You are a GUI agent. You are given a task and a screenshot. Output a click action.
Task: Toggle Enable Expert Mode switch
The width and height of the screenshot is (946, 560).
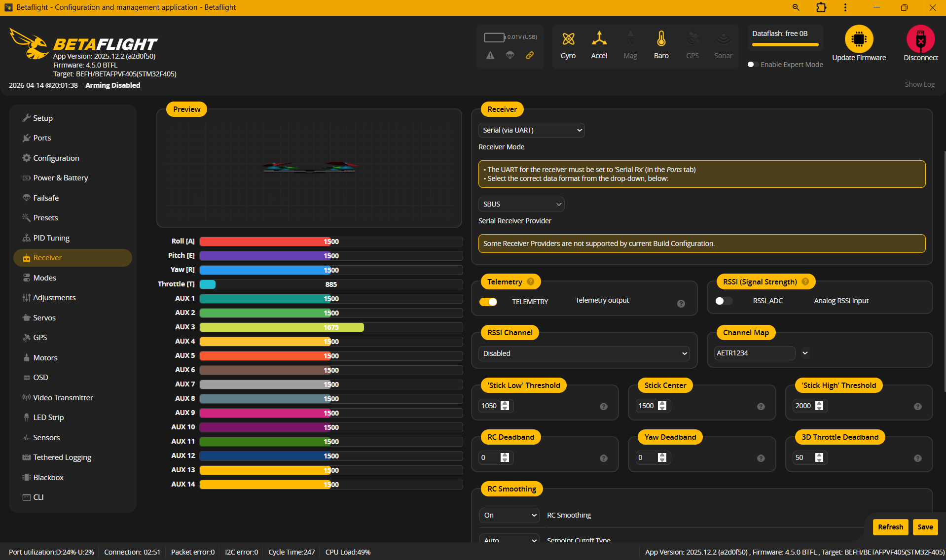point(753,65)
